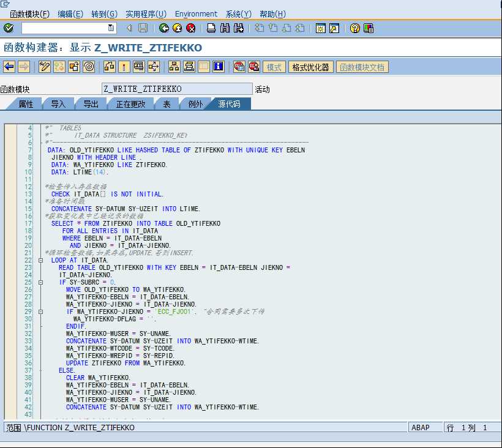Click Find Next binoculars-plus icon
This screenshot has width=502, height=448.
pos(239,28)
